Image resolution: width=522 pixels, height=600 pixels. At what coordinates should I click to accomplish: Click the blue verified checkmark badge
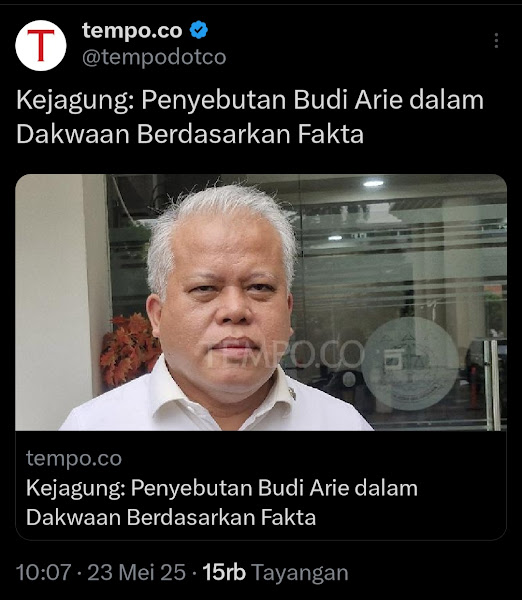pos(199,30)
